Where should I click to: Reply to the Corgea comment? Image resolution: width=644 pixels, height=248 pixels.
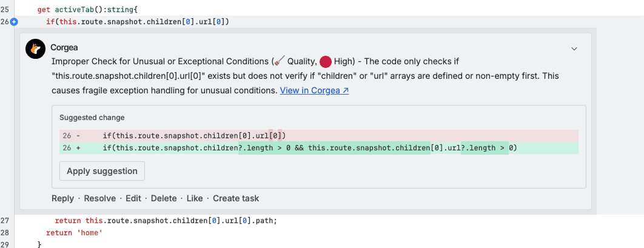pos(62,198)
